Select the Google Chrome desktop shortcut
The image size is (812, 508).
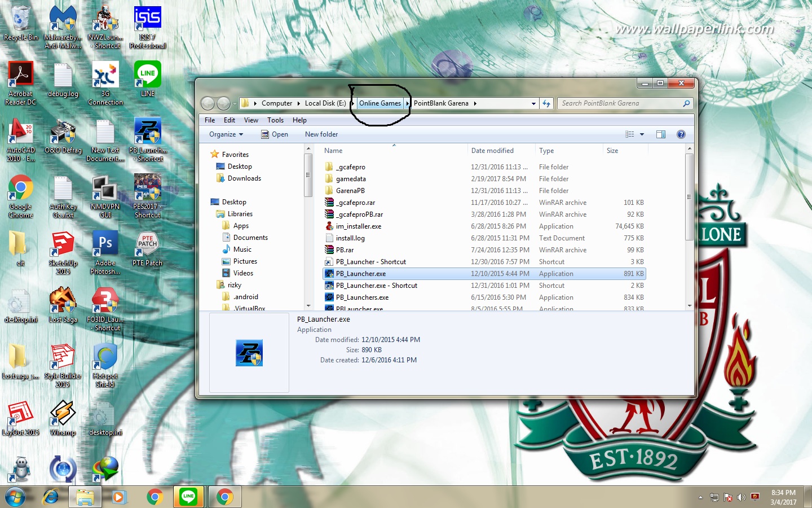point(21,196)
